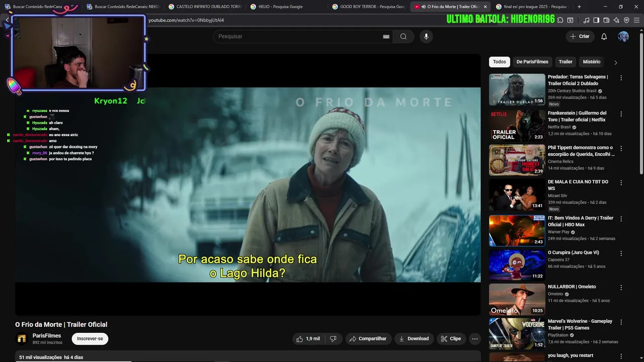
Task: Open the Predador: Terras Selvagens thumbnail
Action: pos(517,89)
